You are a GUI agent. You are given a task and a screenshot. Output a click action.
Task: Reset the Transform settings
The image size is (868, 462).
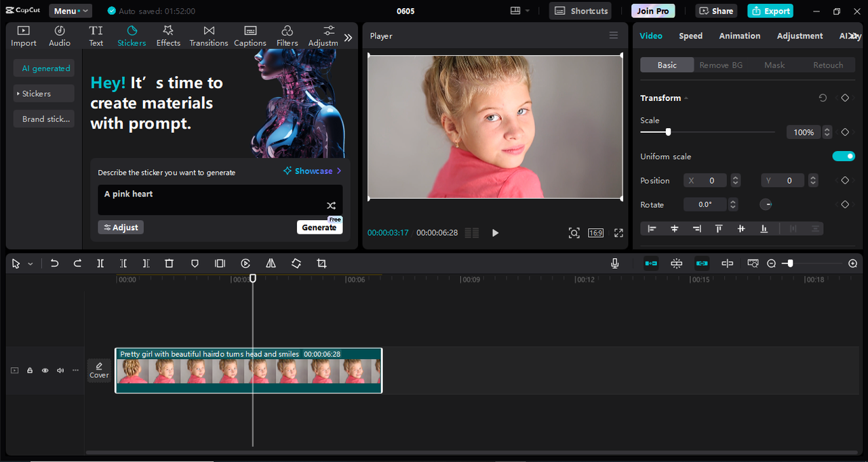tap(823, 98)
